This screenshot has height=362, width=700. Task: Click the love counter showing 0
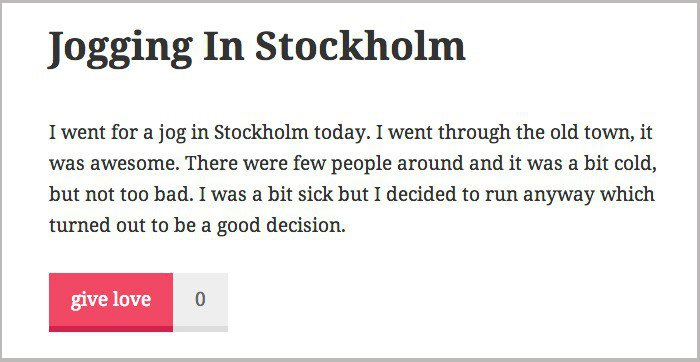[200, 302]
